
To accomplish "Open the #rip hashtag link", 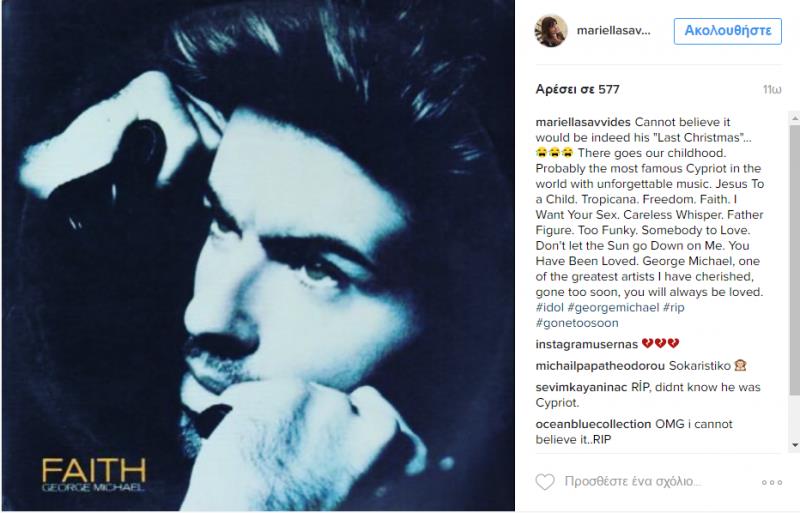I will click(673, 307).
